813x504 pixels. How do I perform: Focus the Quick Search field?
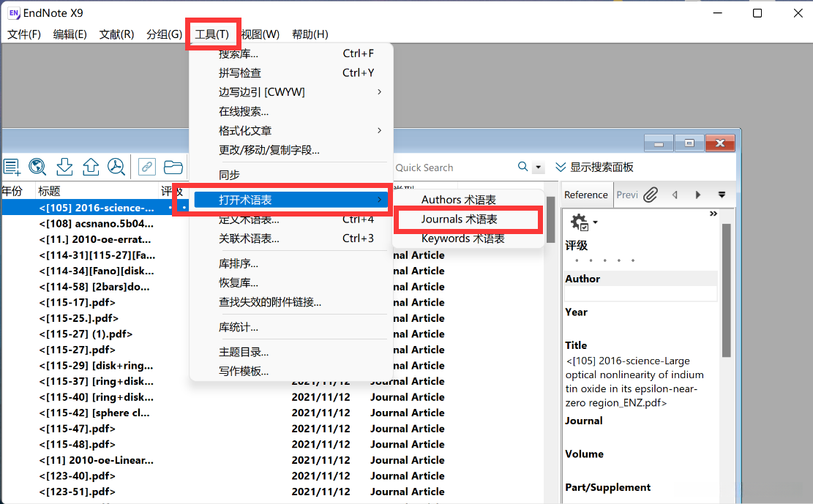point(454,168)
